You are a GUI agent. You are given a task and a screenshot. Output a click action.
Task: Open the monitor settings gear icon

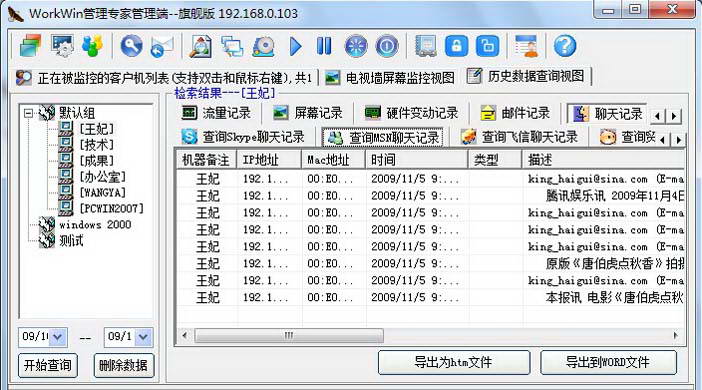[x=62, y=46]
